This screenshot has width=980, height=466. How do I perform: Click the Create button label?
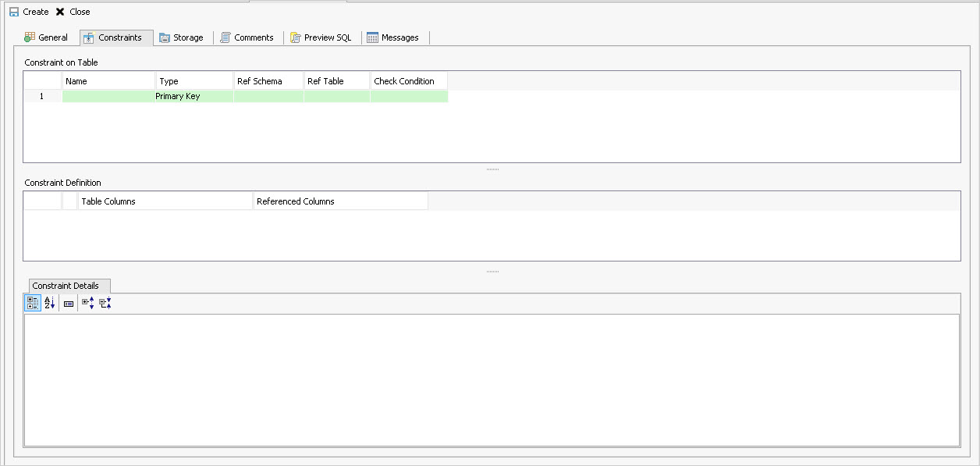tap(36, 12)
